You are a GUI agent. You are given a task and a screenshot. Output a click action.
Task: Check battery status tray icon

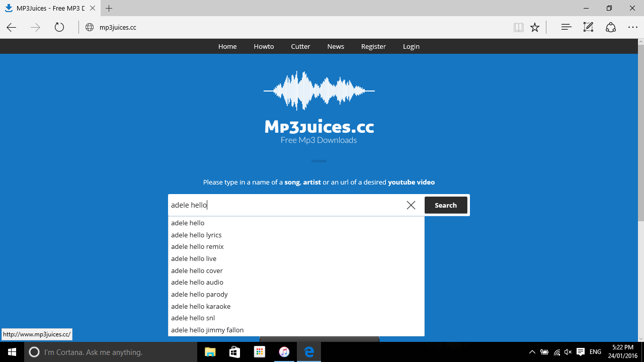point(544,352)
